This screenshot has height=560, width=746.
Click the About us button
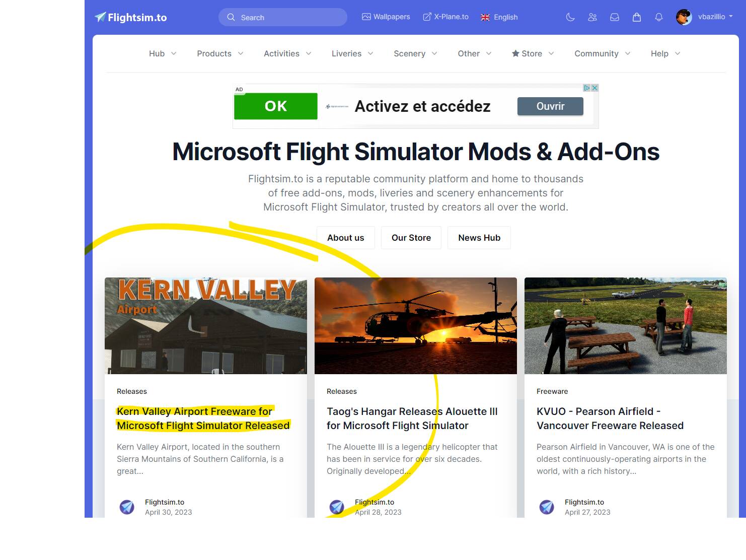(346, 238)
